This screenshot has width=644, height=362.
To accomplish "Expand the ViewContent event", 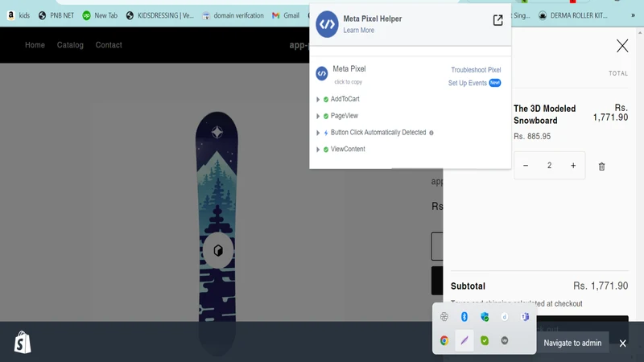I will click(318, 150).
